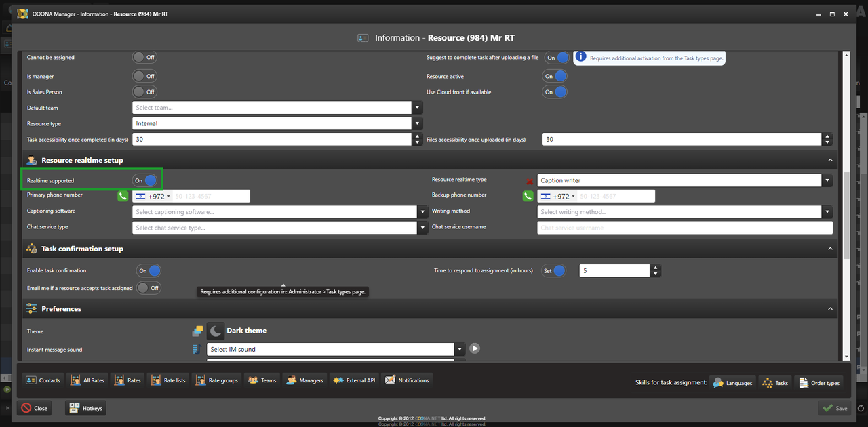The width and height of the screenshot is (868, 427).
Task: Switch to the Rate lists tab
Action: (x=167, y=380)
